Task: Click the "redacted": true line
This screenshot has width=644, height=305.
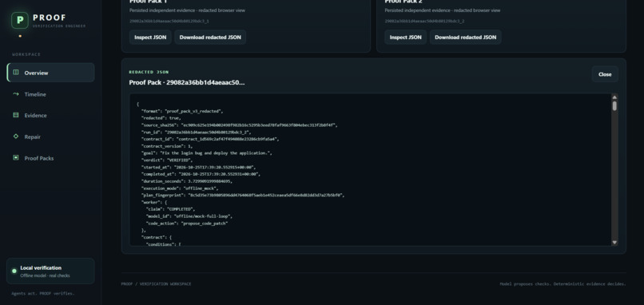Action: (161, 118)
